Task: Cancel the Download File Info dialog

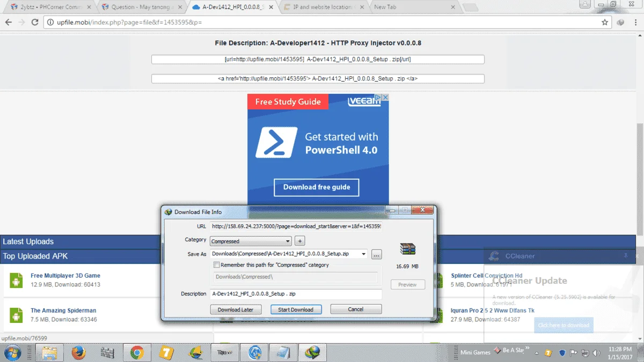Action: coord(356,309)
